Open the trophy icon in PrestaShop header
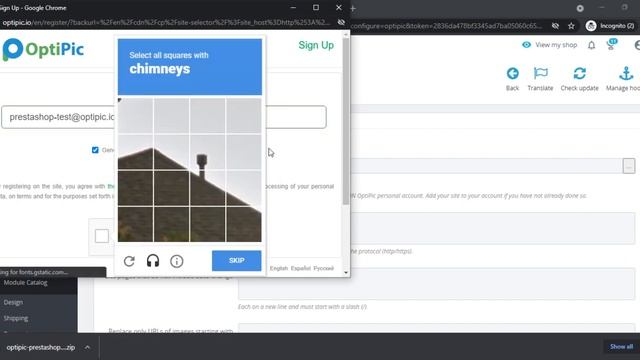 tap(611, 44)
